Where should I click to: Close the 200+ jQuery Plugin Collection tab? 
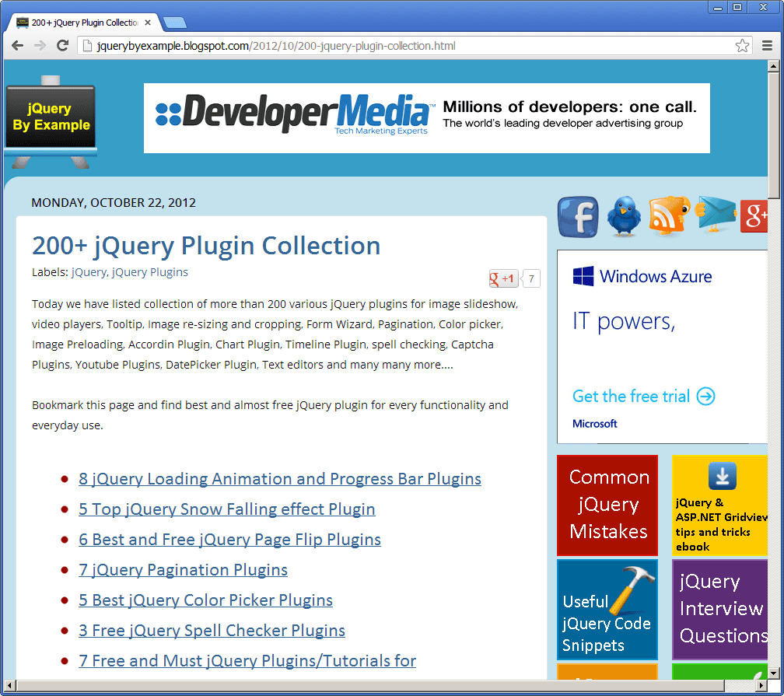coord(148,23)
